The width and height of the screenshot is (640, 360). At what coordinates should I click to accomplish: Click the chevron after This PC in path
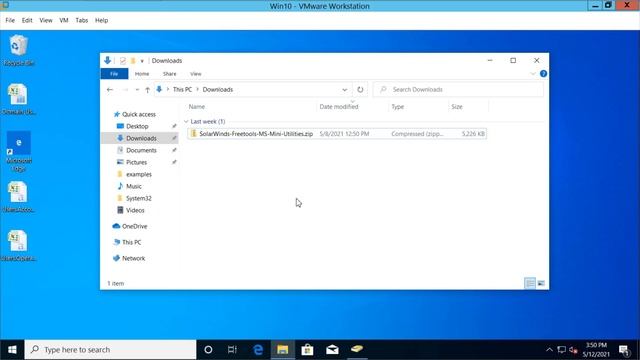click(x=197, y=89)
